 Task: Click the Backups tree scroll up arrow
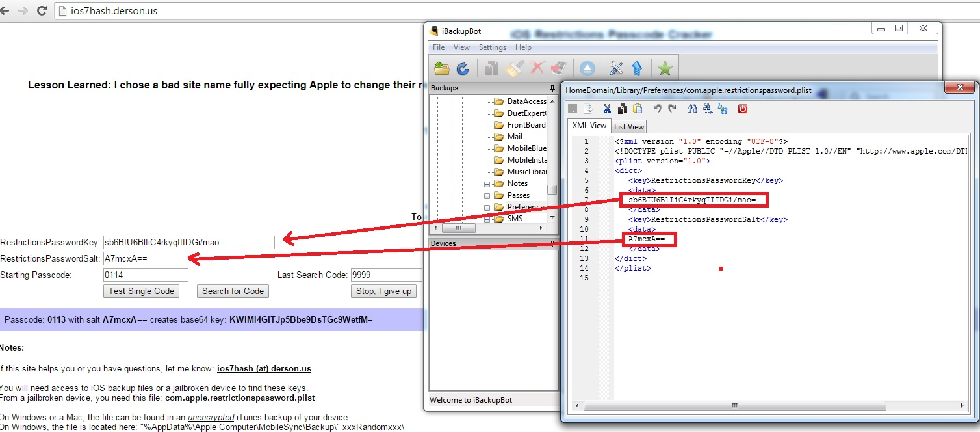point(552,101)
